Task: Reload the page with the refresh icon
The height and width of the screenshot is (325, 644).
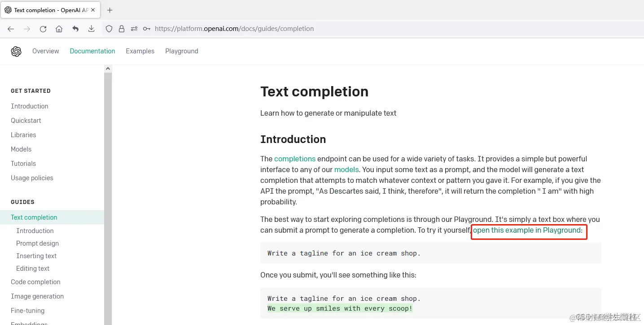Action: click(43, 29)
